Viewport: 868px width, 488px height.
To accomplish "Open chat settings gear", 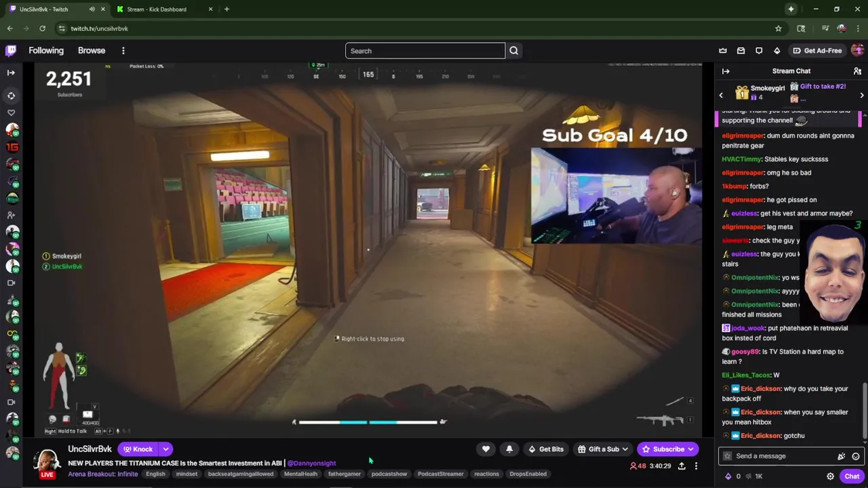I will [830, 476].
